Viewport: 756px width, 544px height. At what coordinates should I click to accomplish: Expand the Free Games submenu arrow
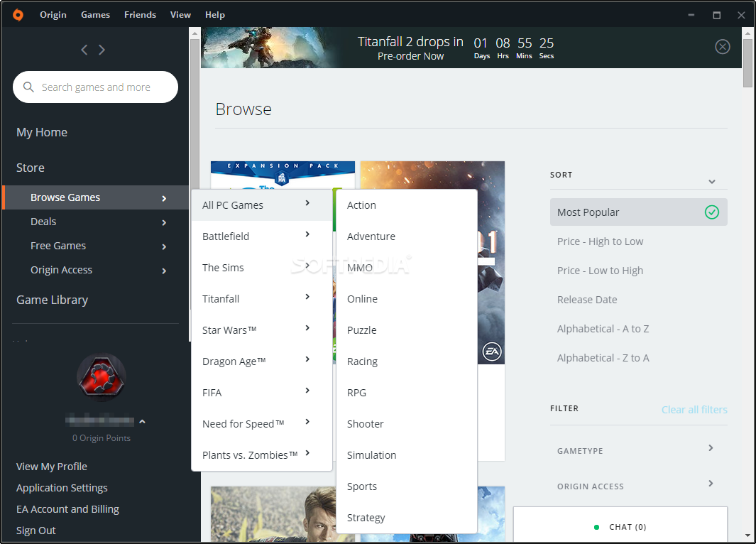[x=164, y=246]
